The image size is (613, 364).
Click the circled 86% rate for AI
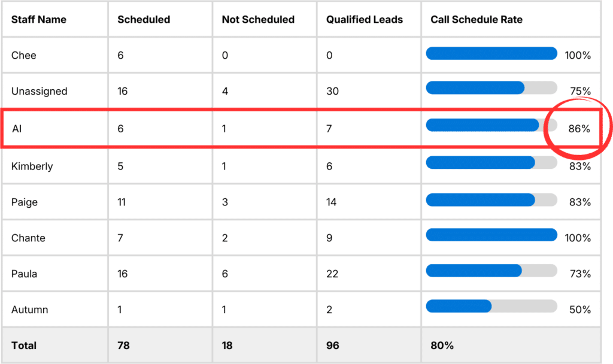point(579,128)
